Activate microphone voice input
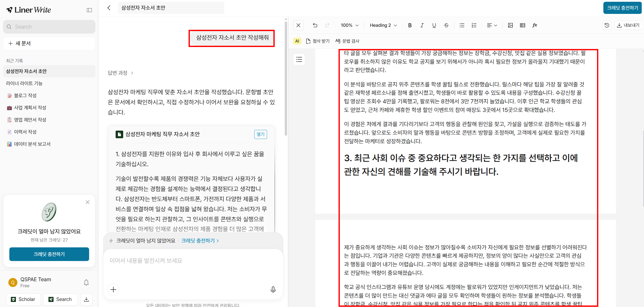This screenshot has width=644, height=307. 273,290
